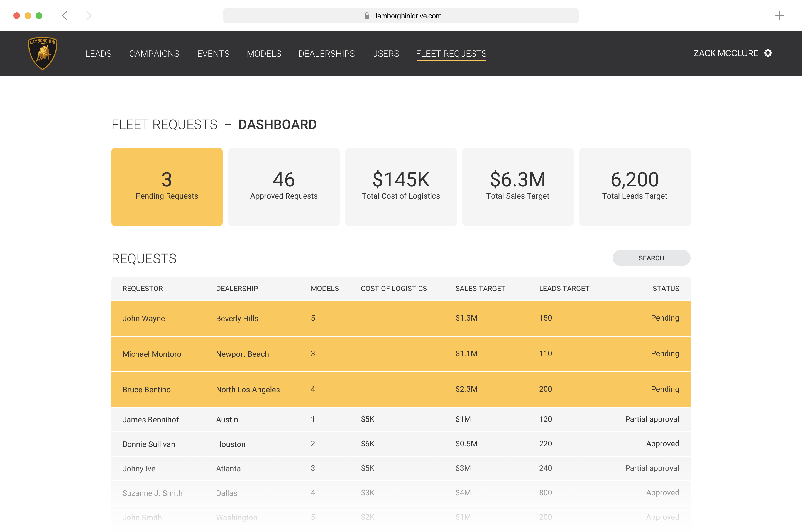Click the lamborghinidrive.com address bar
Image resolution: width=802 pixels, height=532 pixels.
(x=408, y=16)
